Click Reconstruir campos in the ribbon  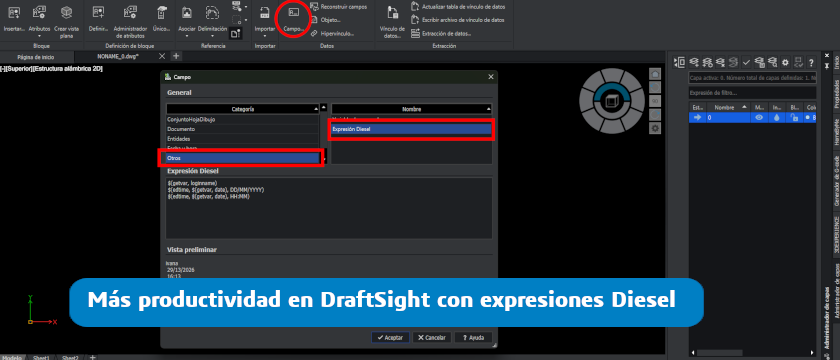point(339,6)
